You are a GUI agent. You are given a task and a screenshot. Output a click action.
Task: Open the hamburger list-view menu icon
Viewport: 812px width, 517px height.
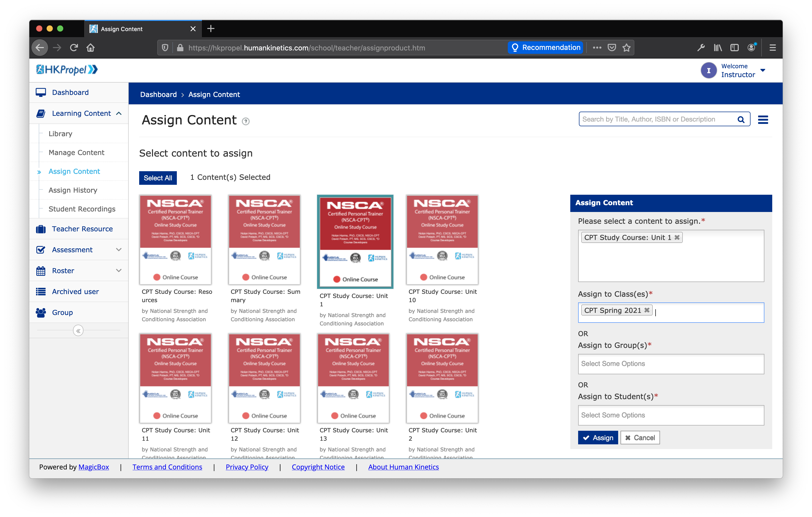coord(763,120)
